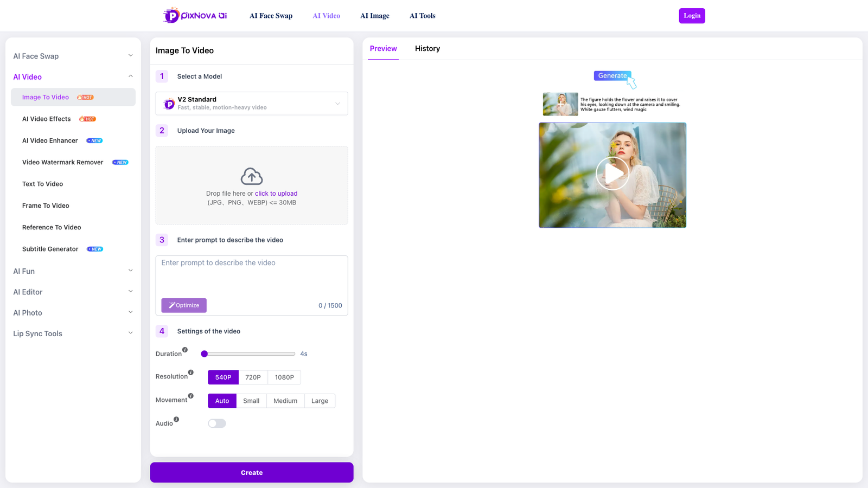
Task: Click the V2 Standard model logo icon
Action: click(169, 104)
